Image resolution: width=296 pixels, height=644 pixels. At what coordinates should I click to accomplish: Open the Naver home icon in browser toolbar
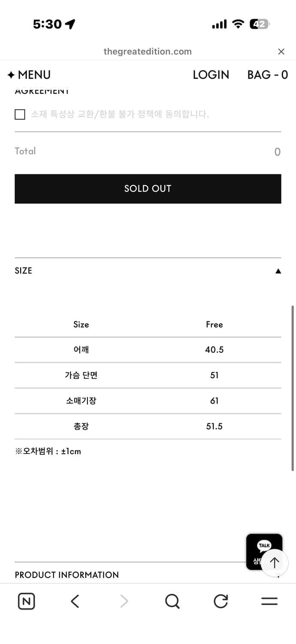point(26,601)
